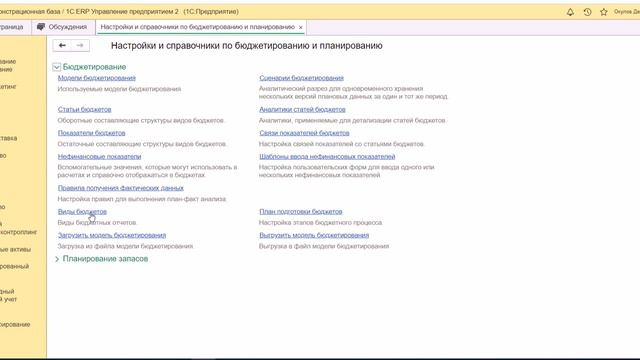640x360 pixels.
Task: Open План подготовки бюджетов link
Action: (x=301, y=211)
